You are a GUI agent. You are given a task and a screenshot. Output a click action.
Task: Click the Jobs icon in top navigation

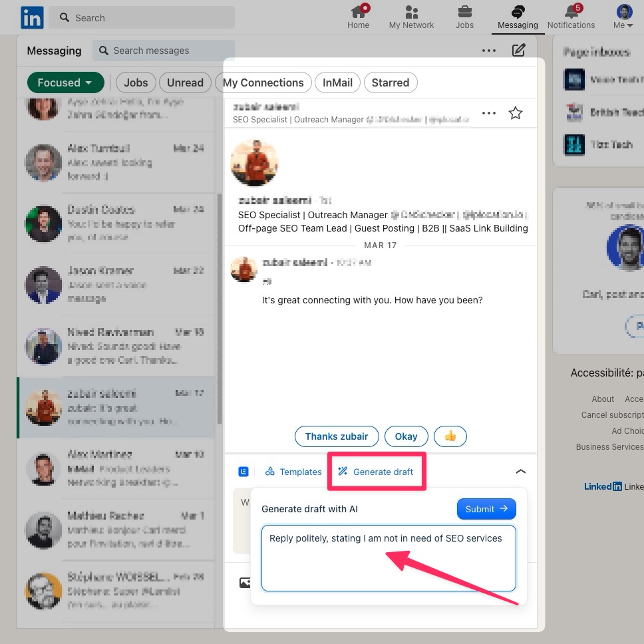(464, 17)
